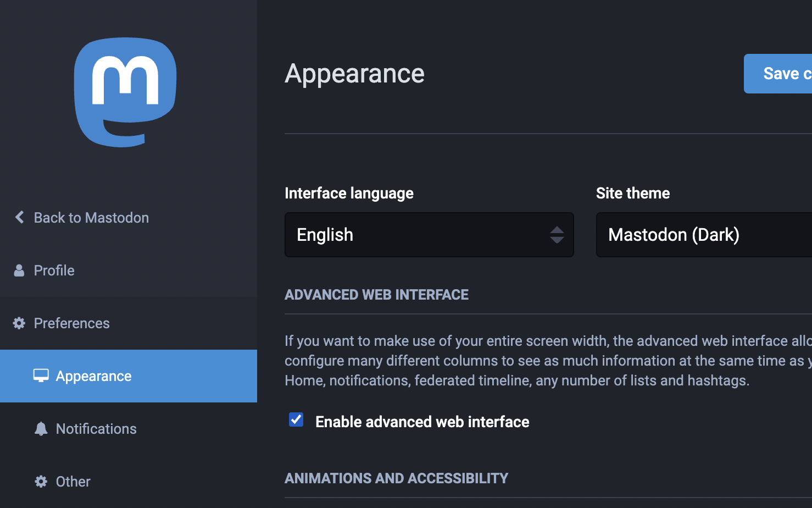Open the Other preferences page
Image resolution: width=812 pixels, height=508 pixels.
pos(129,482)
